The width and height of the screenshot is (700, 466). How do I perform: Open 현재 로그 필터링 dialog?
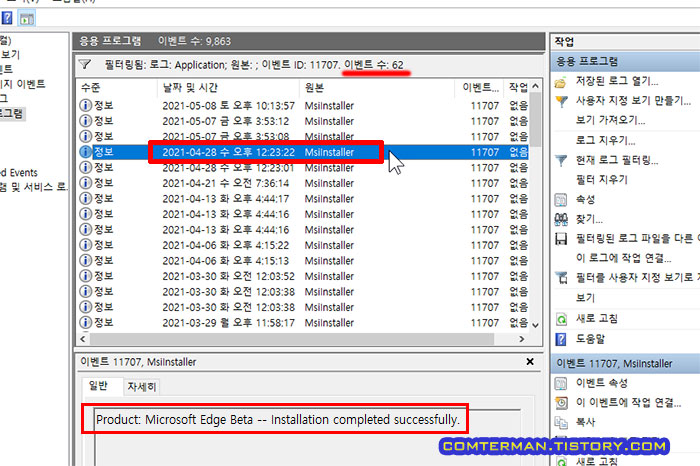pyautogui.click(x=617, y=160)
